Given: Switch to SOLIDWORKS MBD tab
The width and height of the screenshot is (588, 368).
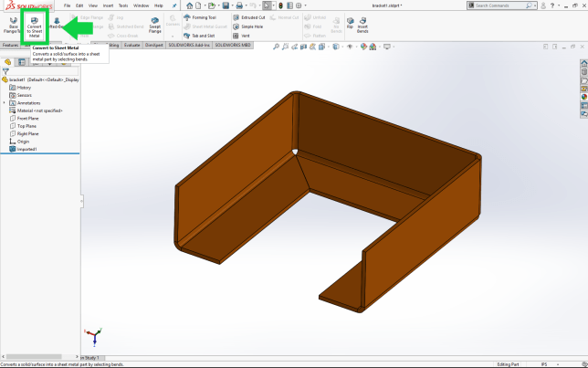Looking at the screenshot, I should 233,45.
